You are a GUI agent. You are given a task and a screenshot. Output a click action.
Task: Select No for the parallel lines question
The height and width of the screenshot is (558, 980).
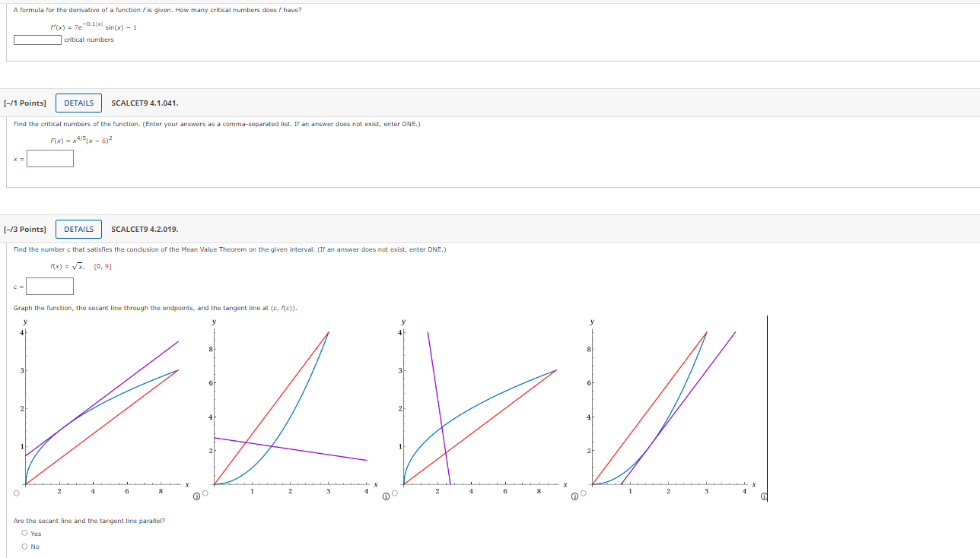[x=25, y=546]
